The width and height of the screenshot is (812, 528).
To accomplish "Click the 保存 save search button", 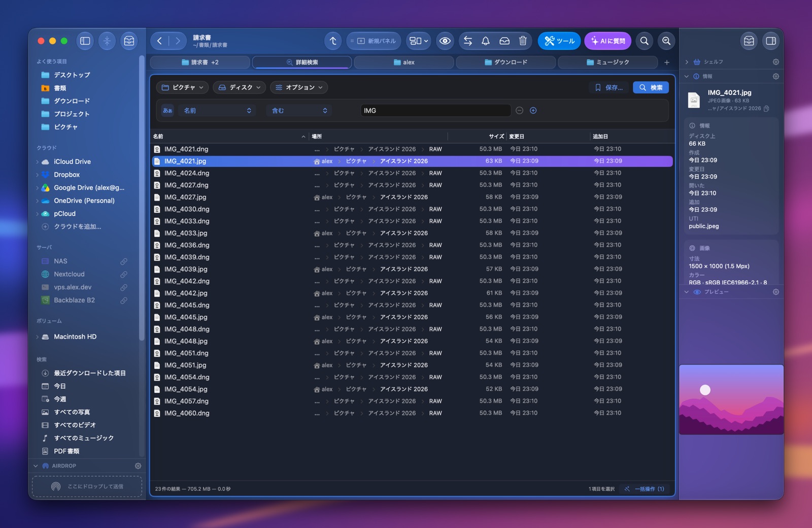I will 609,88.
